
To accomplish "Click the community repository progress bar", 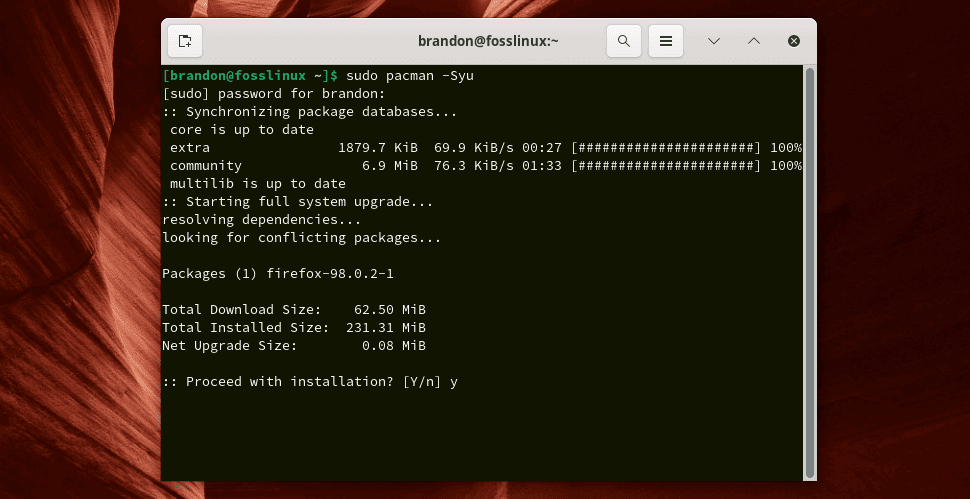I will [x=666, y=166].
